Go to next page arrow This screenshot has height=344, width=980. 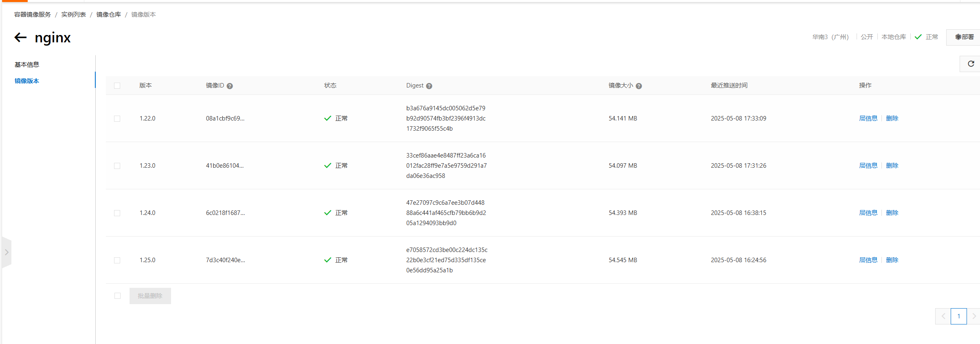click(x=974, y=316)
